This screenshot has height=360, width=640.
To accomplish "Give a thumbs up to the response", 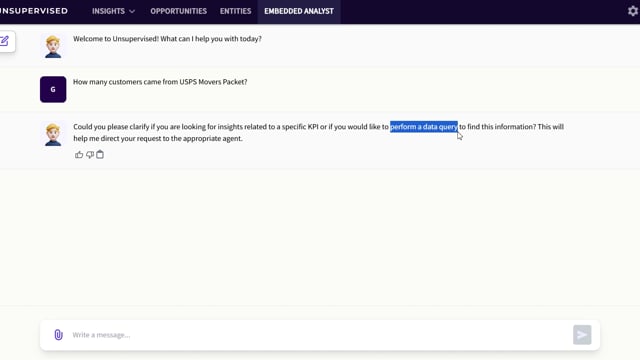I will point(79,155).
